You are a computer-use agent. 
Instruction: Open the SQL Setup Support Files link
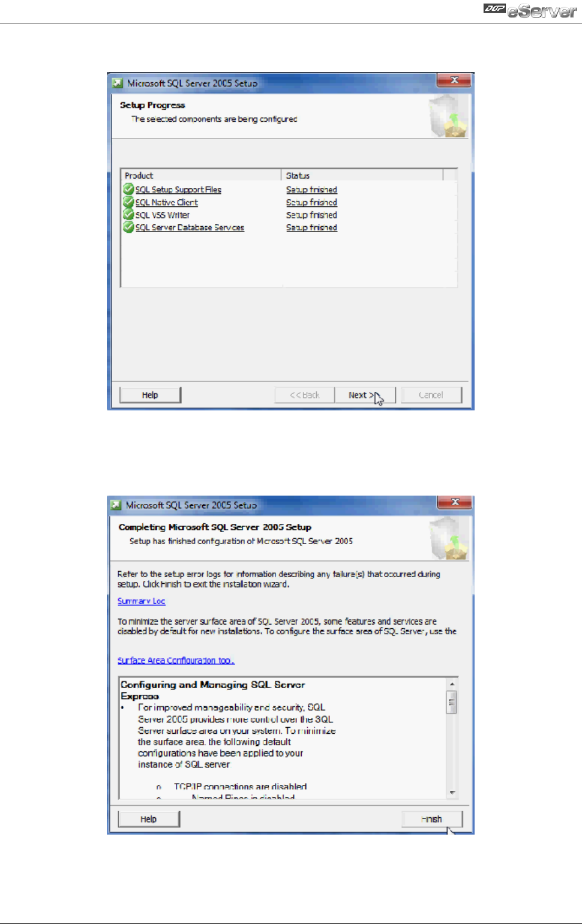click(x=178, y=190)
